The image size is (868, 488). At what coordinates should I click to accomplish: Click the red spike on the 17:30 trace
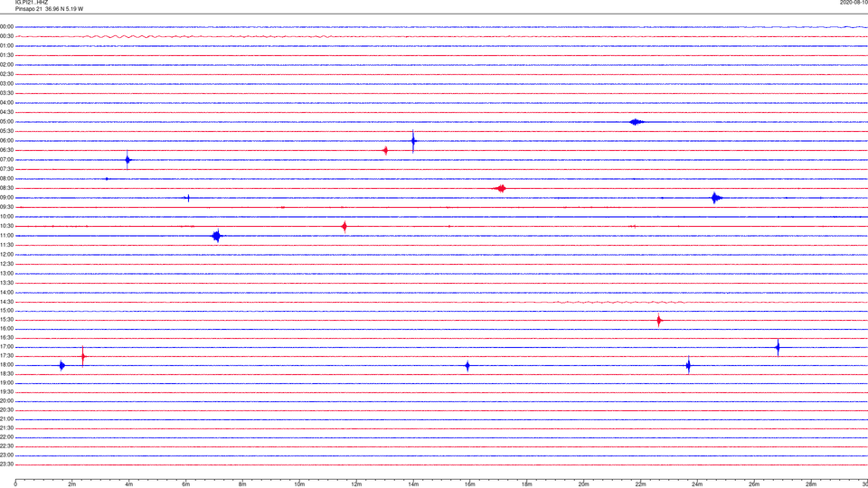click(x=83, y=356)
